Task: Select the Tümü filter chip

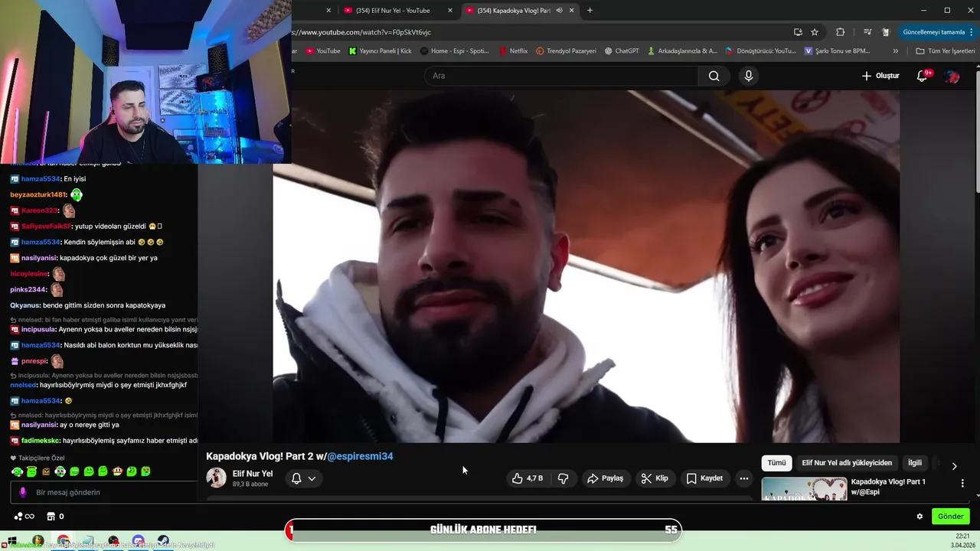Action: [x=776, y=463]
